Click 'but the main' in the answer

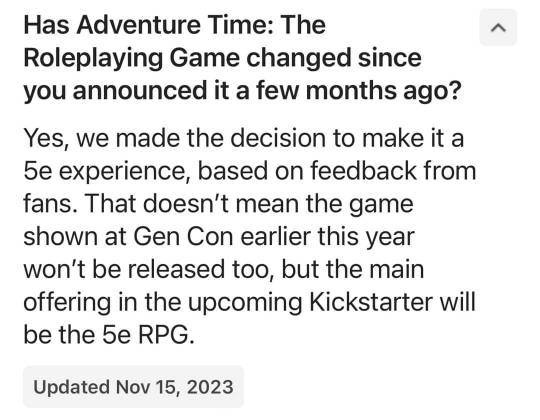tap(353, 269)
